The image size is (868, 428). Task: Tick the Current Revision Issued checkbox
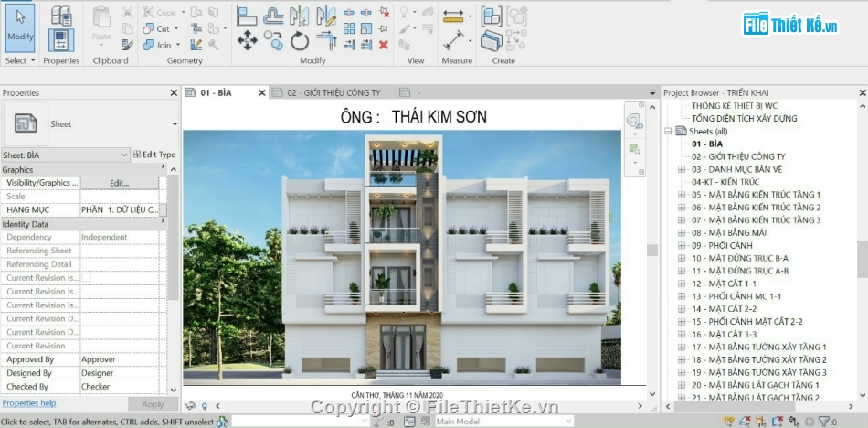[87, 277]
